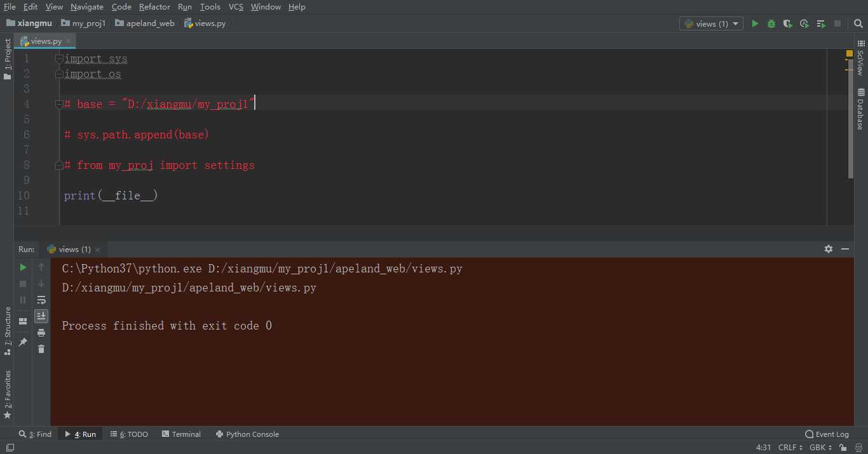Toggle Scroll to End in the Run console
868x454 pixels.
point(41,316)
